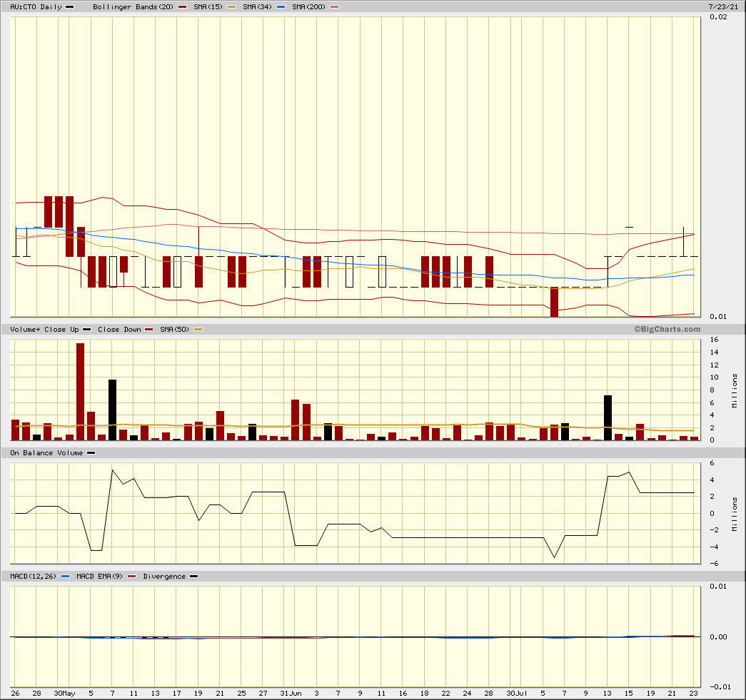Click the 12 label on the volume axis
746x700 pixels.
714,365
